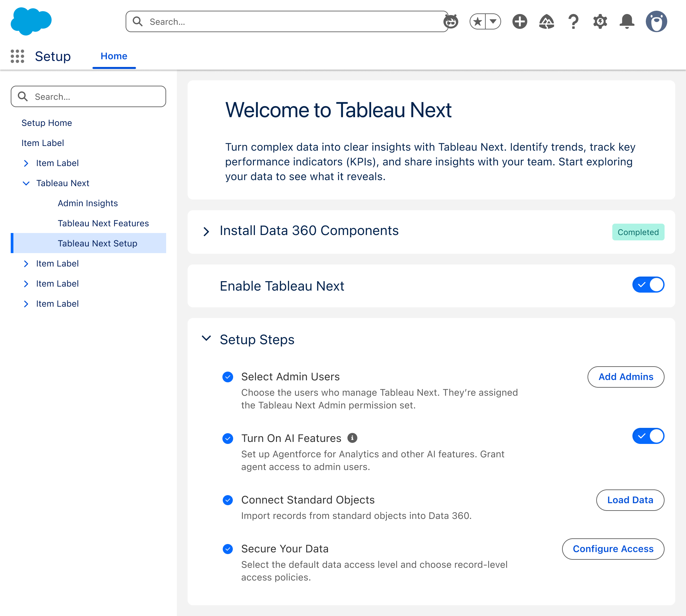Click the Tableau Next sidebar label

click(x=63, y=183)
